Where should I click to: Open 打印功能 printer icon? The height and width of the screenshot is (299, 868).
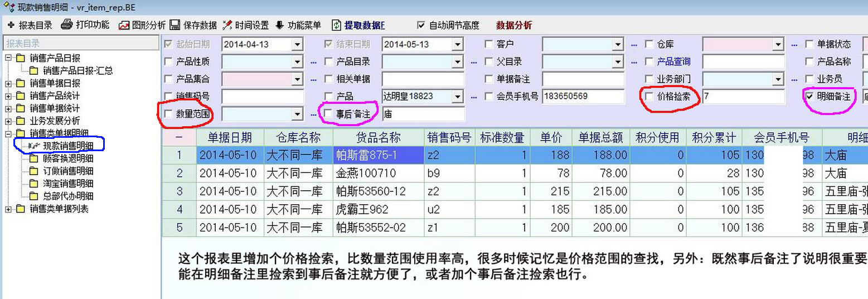(x=67, y=25)
